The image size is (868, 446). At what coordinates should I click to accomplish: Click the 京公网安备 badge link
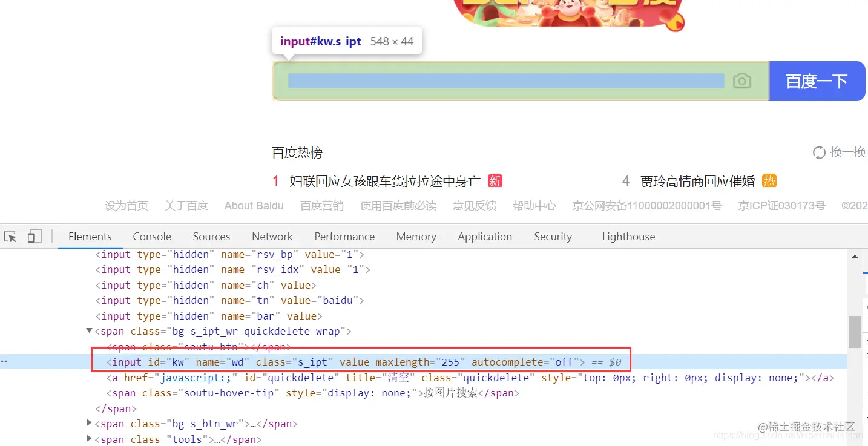646,205
